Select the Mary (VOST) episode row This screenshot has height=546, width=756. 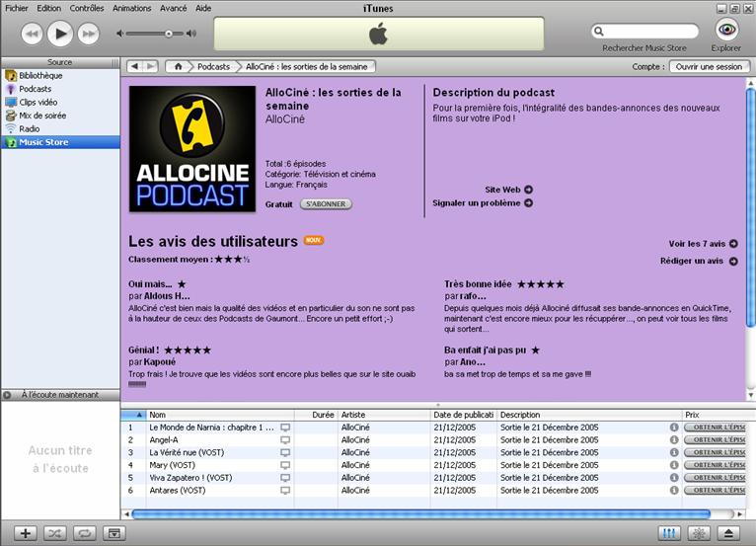433,465
